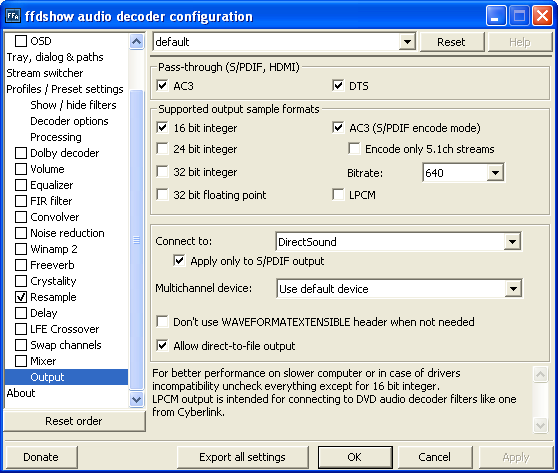Uncheck the DTS pass-through checkbox
The image size is (558, 473).
(x=338, y=85)
